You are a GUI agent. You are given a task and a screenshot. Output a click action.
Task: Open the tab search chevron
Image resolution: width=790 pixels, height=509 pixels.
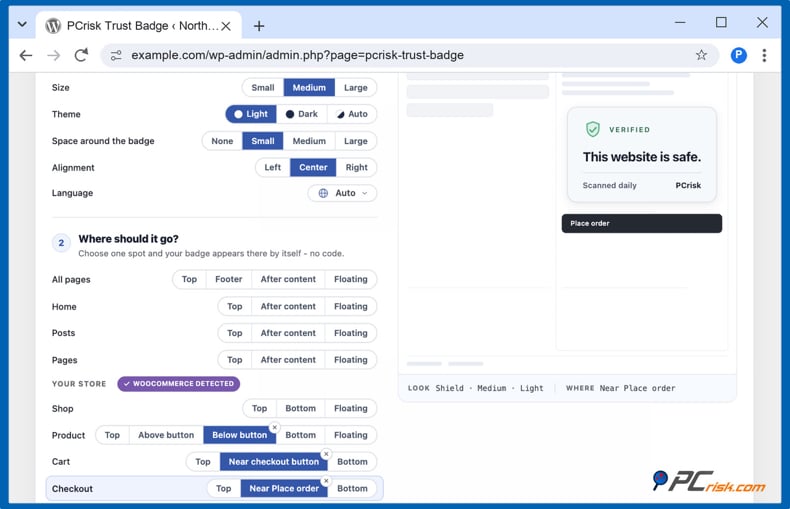[22, 24]
